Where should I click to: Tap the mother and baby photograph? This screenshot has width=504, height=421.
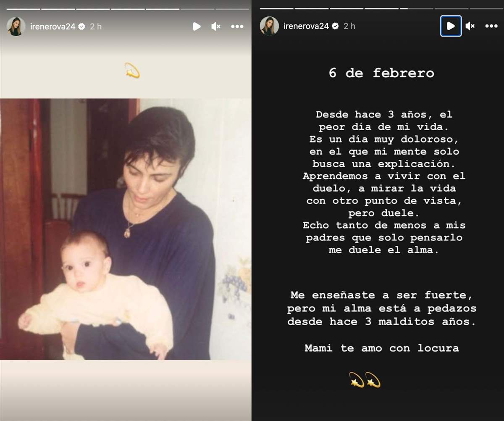pos(126,229)
